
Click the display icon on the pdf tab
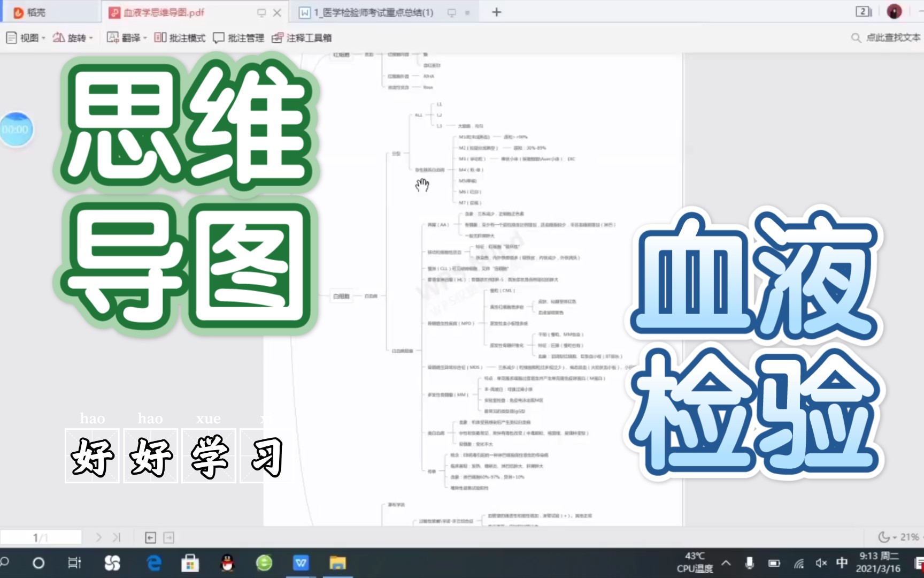pyautogui.click(x=261, y=12)
